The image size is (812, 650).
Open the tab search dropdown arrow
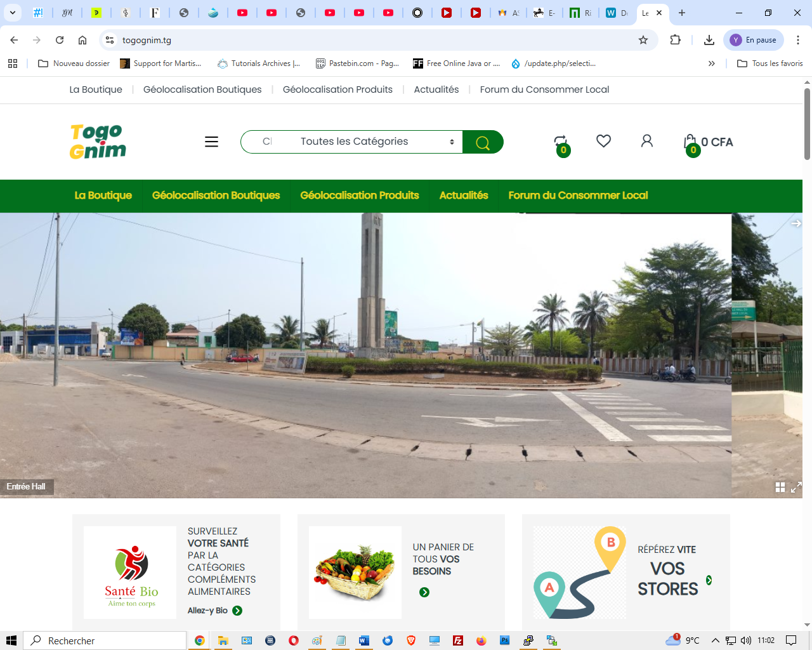[12, 13]
